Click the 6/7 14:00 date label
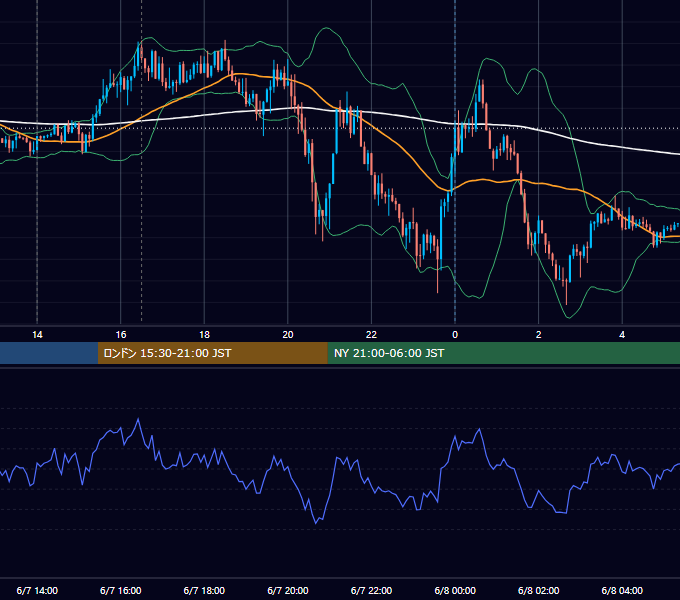Image resolution: width=680 pixels, height=600 pixels. tap(37, 590)
